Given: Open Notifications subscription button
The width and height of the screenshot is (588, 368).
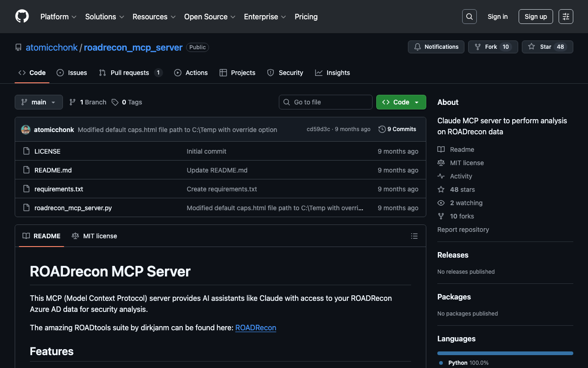Looking at the screenshot, I should pos(436,47).
